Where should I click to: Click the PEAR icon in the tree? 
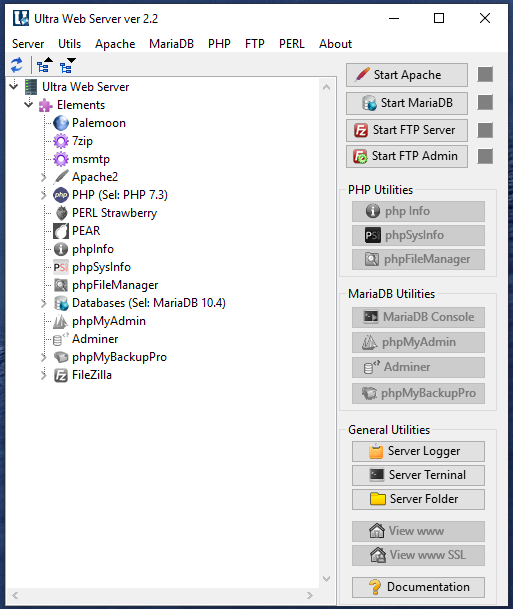(61, 231)
